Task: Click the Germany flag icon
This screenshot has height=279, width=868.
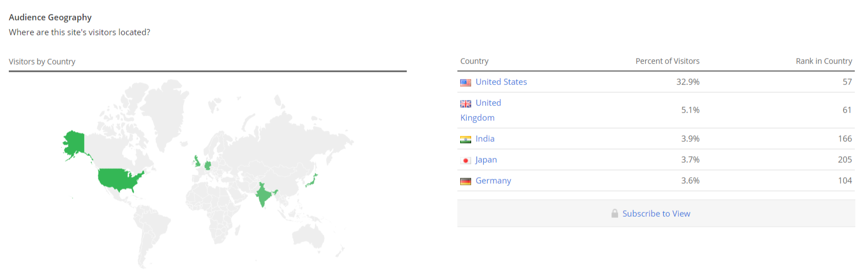Action: [x=466, y=181]
